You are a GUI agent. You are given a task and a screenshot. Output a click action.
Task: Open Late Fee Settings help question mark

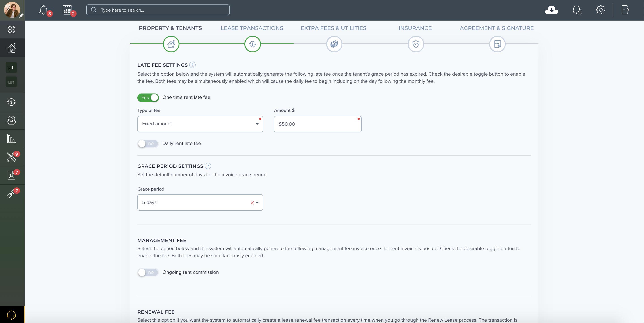(x=192, y=65)
